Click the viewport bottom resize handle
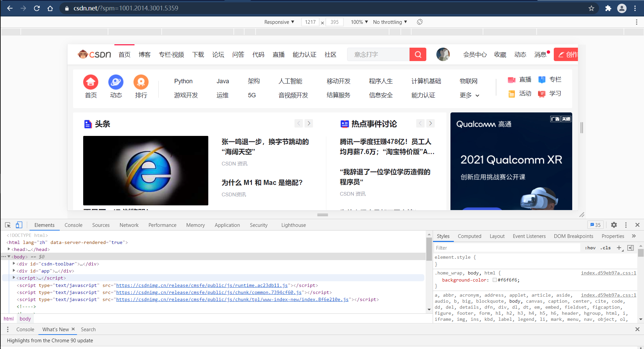Screen dimensions: 644x349 pyautogui.click(x=323, y=215)
